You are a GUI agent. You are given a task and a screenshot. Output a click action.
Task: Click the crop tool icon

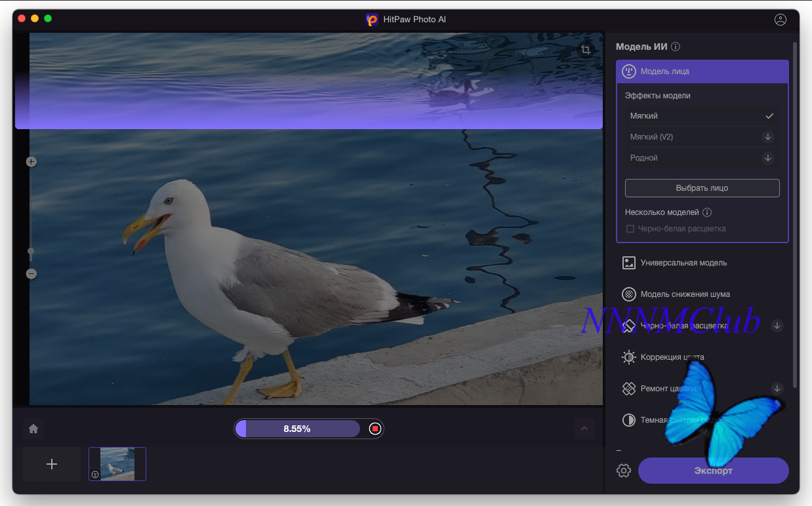coord(586,50)
